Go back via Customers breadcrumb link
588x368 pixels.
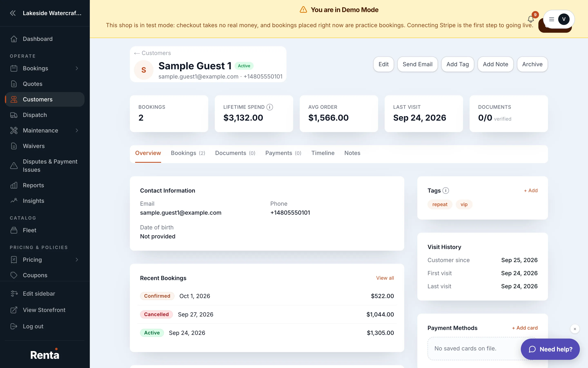click(x=153, y=53)
